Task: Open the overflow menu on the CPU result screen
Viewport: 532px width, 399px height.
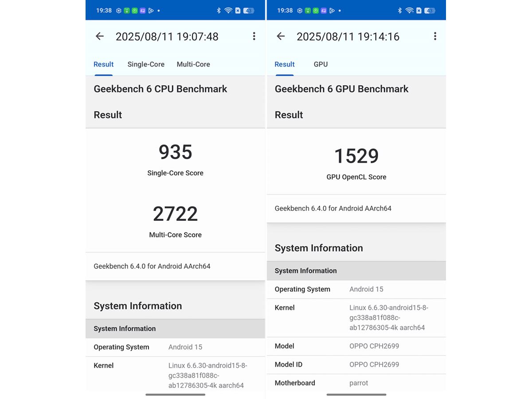Action: [254, 36]
